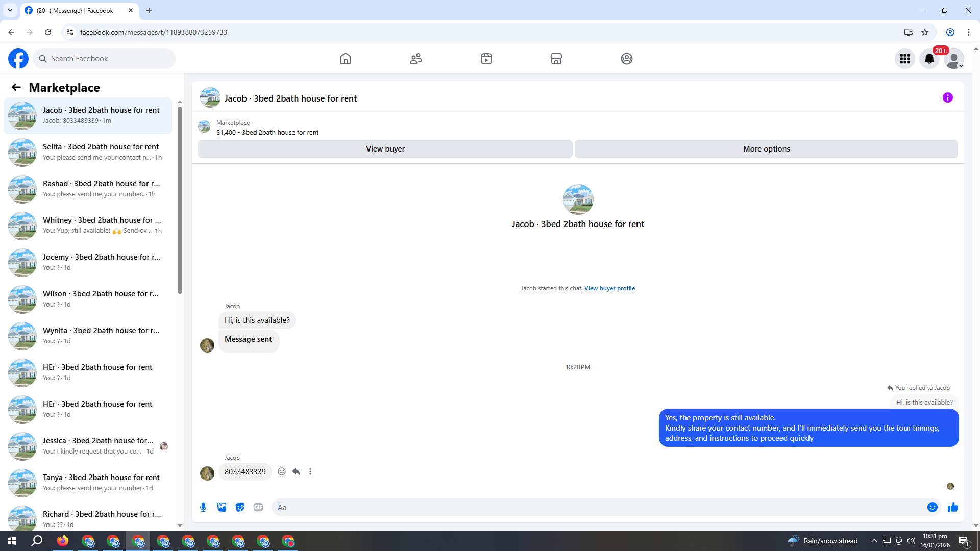This screenshot has width=980, height=551.
Task: Open the notifications bell
Action: pos(929,59)
